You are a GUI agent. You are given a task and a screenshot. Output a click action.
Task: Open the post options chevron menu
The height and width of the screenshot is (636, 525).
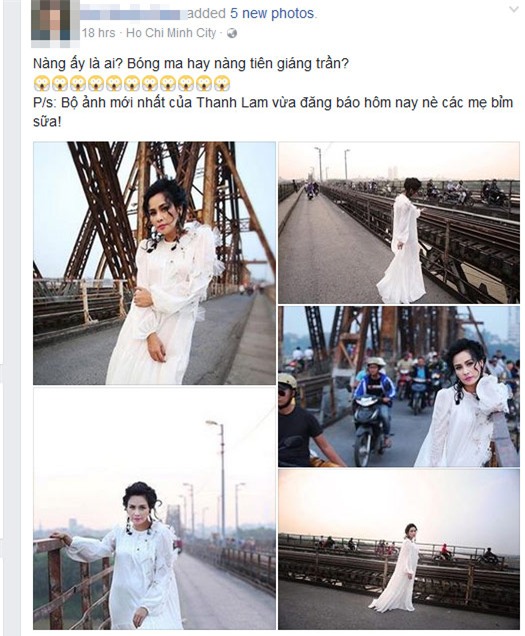tap(514, 9)
